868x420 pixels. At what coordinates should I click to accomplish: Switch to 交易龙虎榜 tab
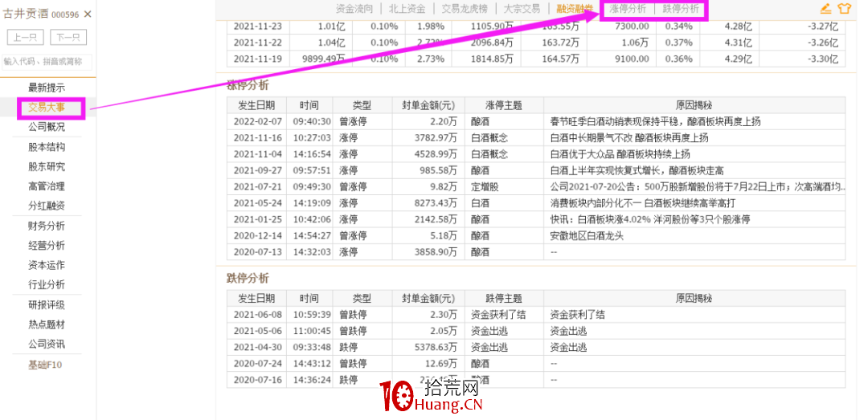tap(465, 8)
